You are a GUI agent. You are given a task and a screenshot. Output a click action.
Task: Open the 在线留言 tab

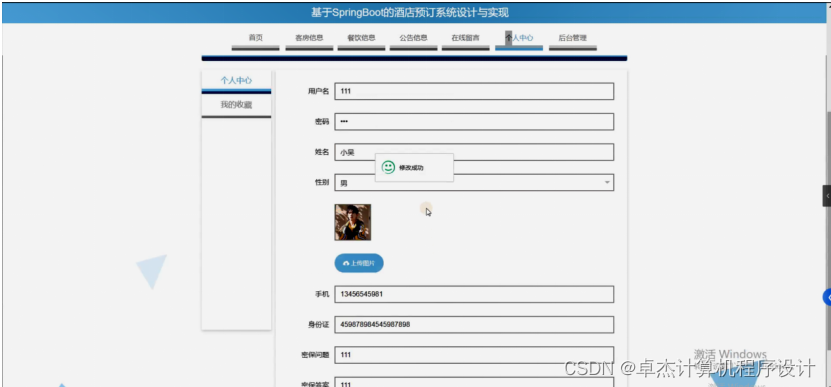[465, 38]
